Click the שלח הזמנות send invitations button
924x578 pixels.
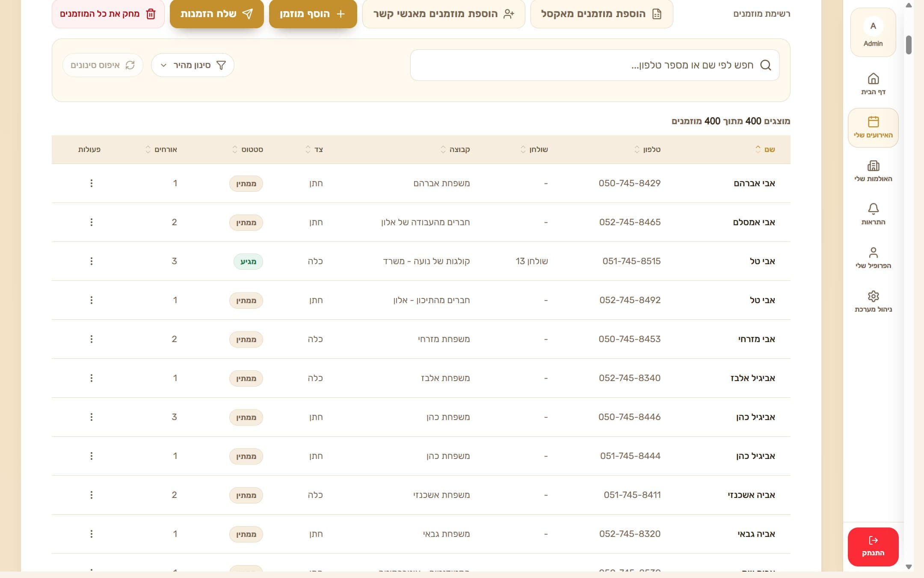[x=216, y=14]
